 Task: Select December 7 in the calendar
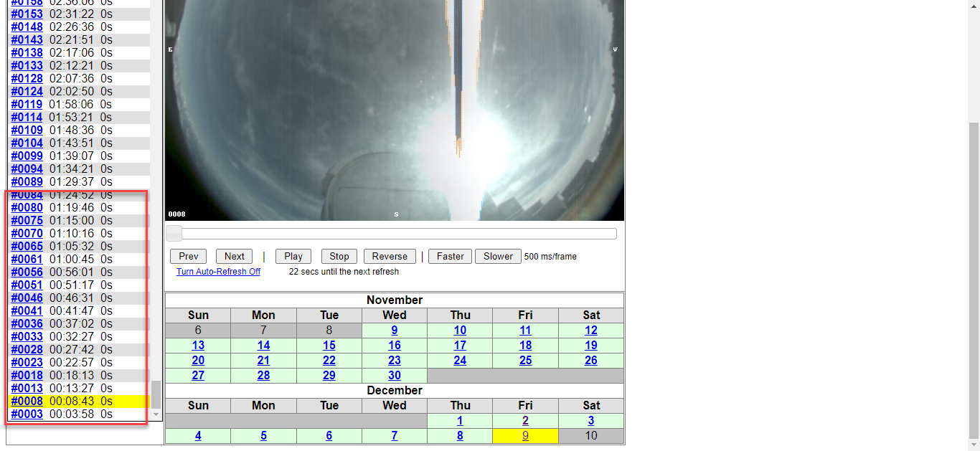pos(395,435)
